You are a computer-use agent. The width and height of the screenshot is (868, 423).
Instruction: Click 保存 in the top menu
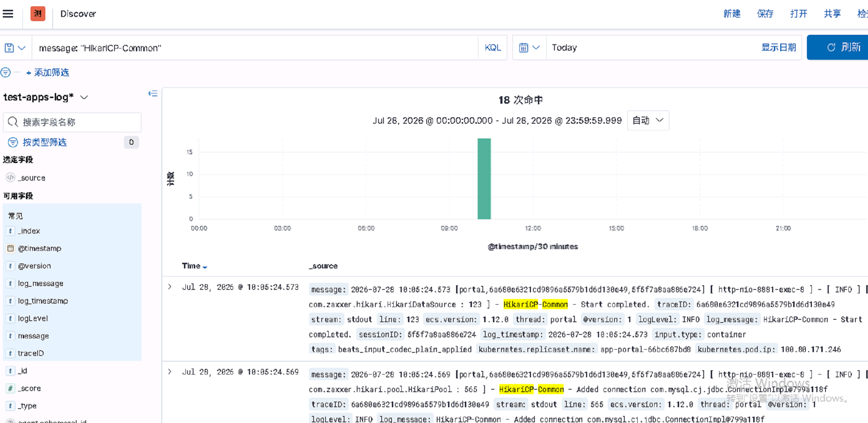[x=765, y=14]
